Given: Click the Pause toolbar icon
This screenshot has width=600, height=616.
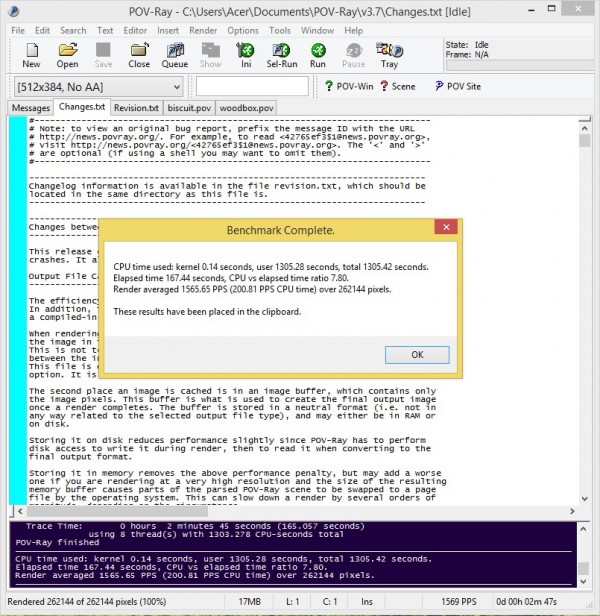Looking at the screenshot, I should (354, 55).
